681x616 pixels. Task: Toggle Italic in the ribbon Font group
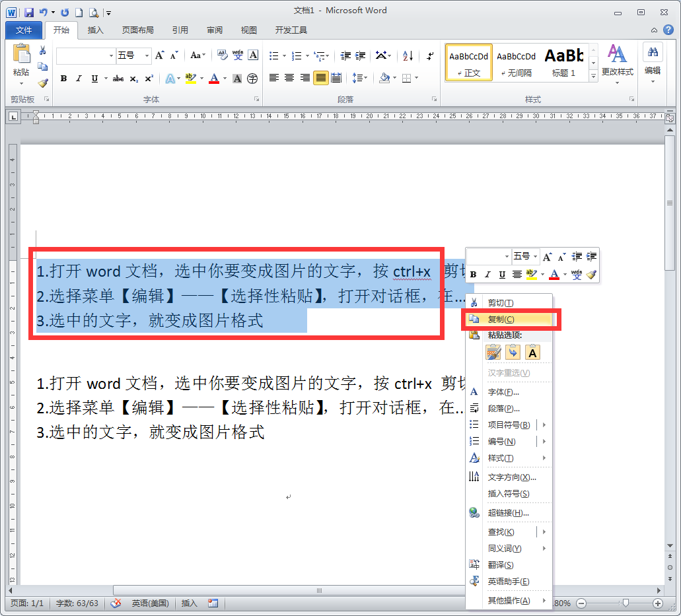79,79
